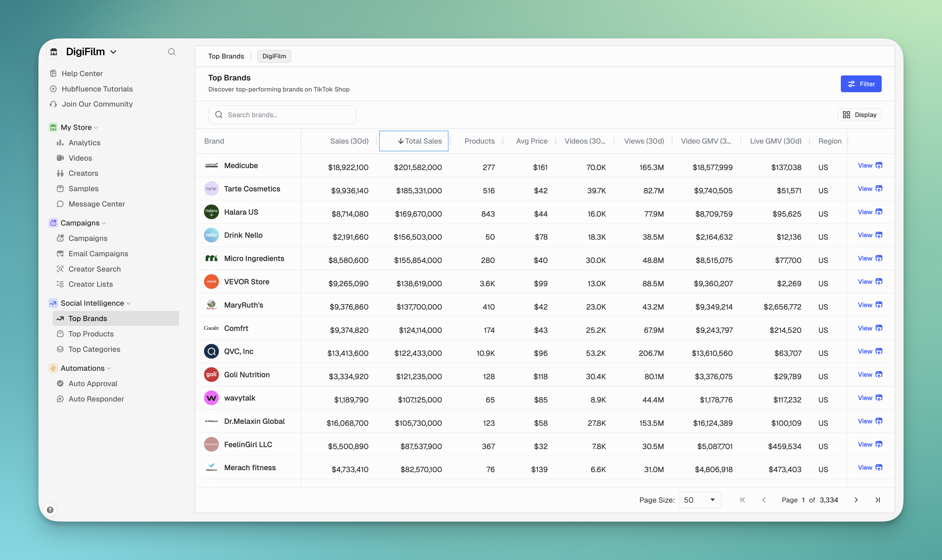Open the help question mark icon
942x560 pixels.
50,510
